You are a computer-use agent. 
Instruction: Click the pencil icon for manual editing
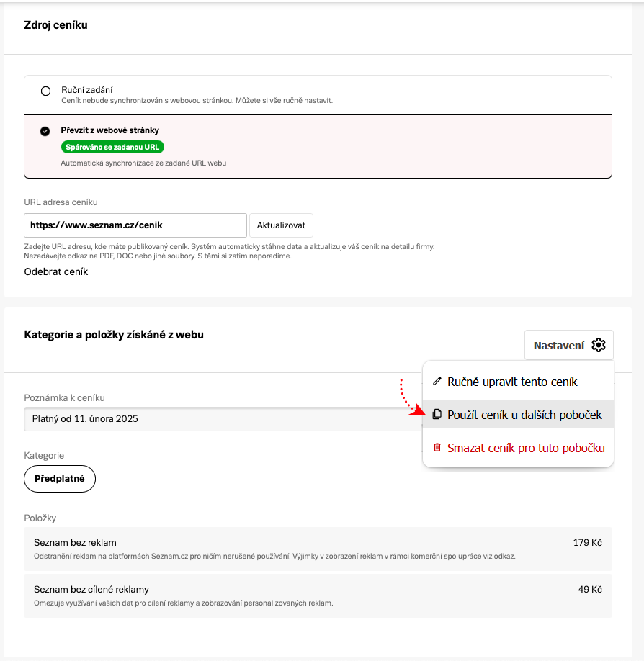(x=437, y=382)
